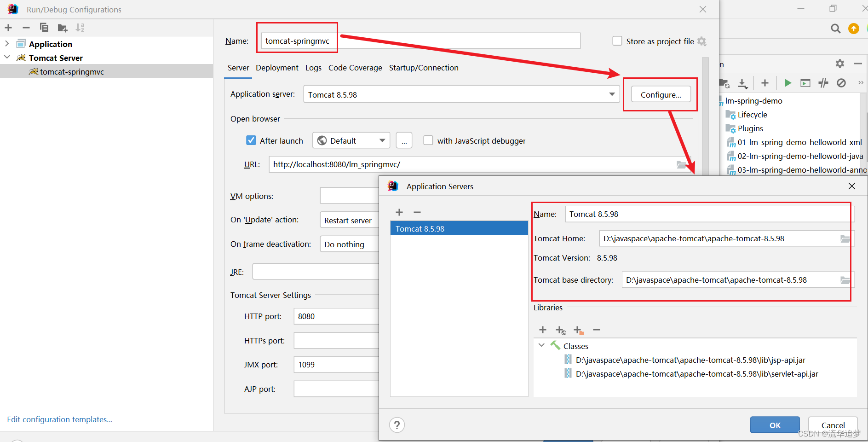This screenshot has width=868, height=442.
Task: Execute Maven goal icon in Maven toolbar
Action: point(805,83)
